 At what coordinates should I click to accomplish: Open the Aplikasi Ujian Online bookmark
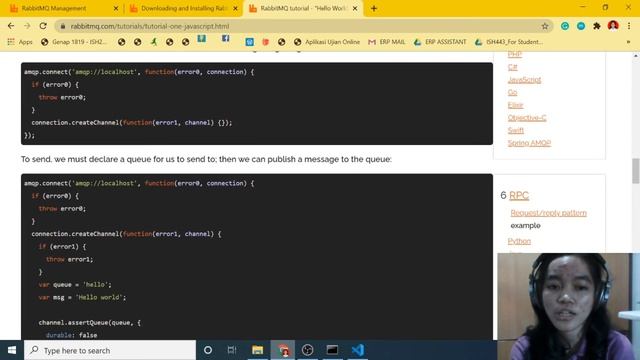point(327,42)
